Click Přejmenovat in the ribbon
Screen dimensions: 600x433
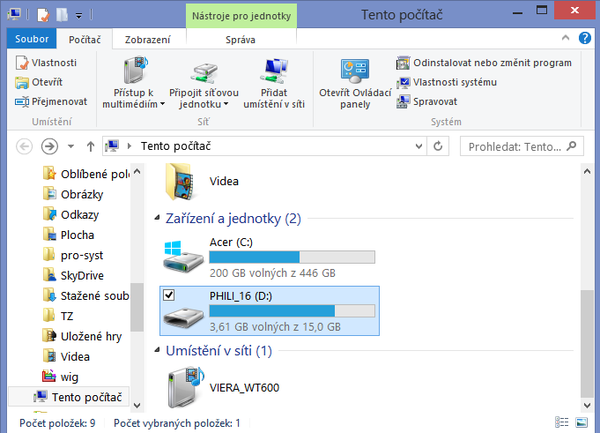(51, 102)
